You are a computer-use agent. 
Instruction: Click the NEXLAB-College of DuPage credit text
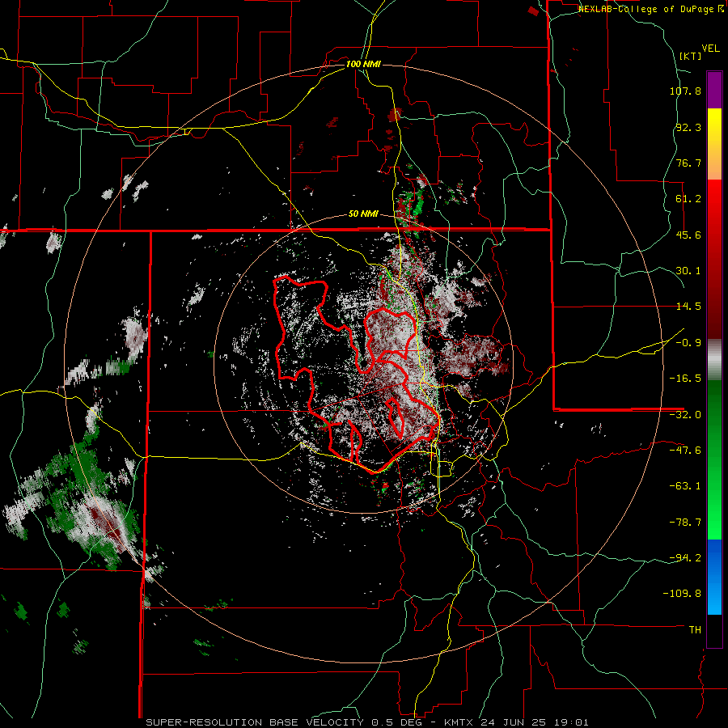point(651,9)
